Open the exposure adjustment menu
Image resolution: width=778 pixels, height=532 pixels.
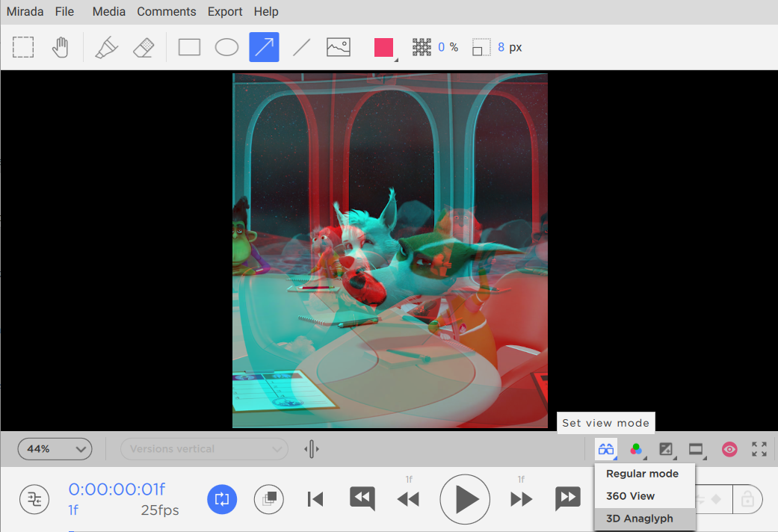tap(667, 449)
